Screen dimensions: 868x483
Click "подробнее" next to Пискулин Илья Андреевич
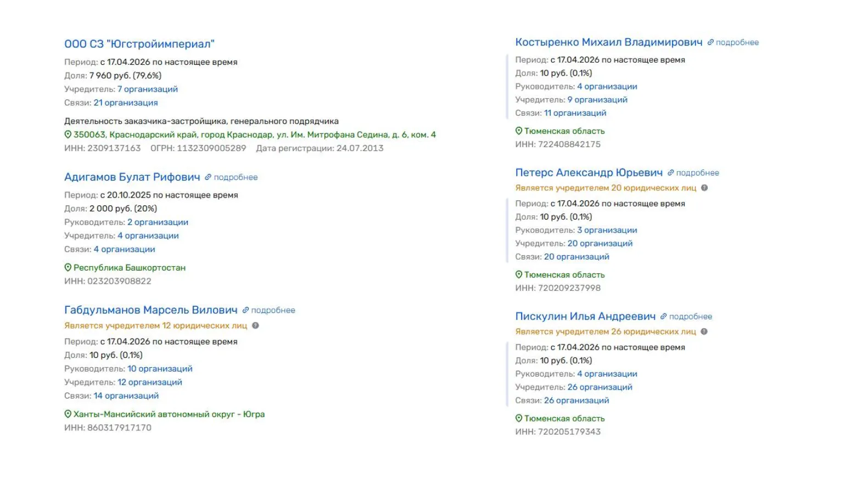(690, 317)
